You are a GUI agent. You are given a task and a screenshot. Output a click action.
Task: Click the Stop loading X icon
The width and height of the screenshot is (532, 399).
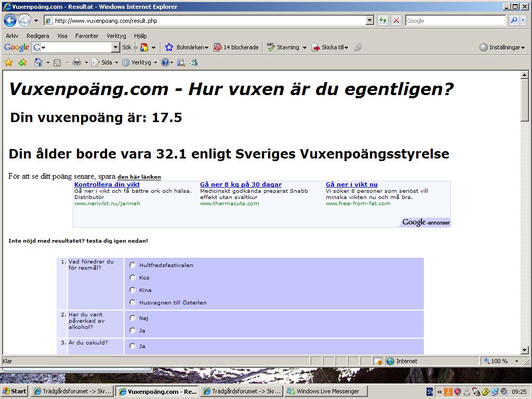tap(396, 21)
